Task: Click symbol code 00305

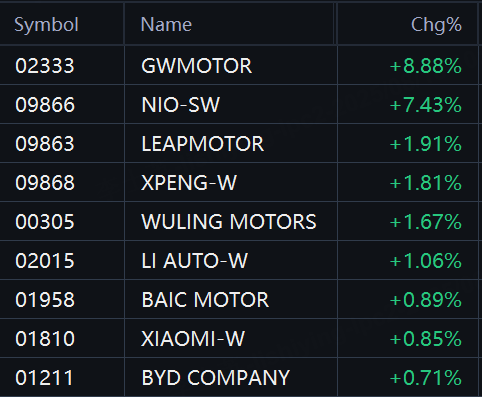Action: pos(45,222)
